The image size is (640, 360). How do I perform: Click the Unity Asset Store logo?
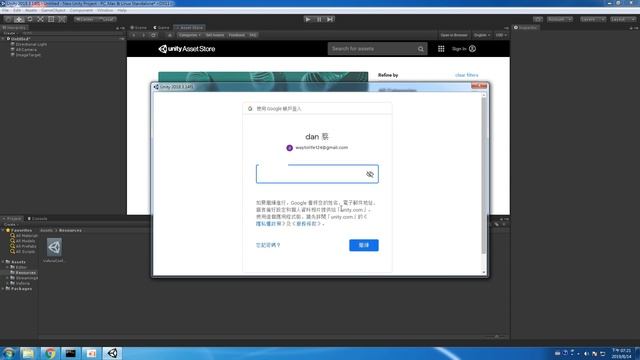[187, 49]
